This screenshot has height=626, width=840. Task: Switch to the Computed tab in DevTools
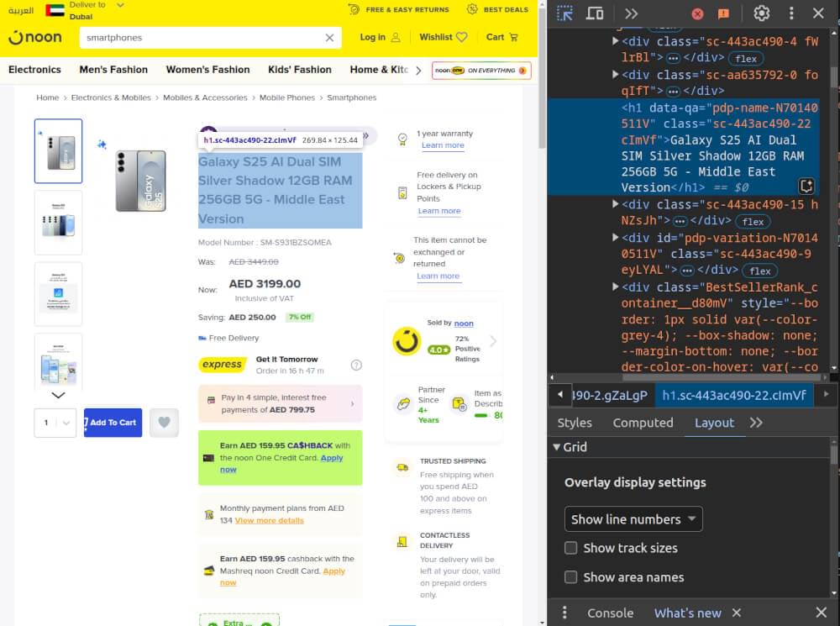click(643, 423)
